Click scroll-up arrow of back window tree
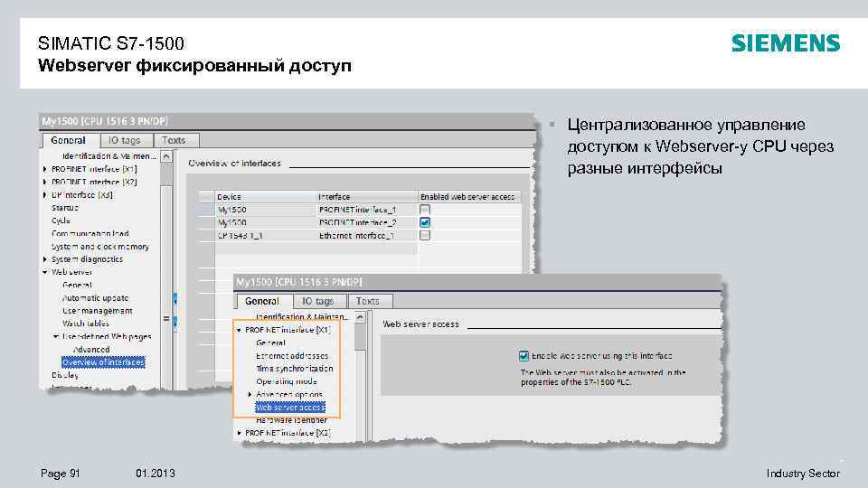The image size is (868, 488). click(166, 157)
